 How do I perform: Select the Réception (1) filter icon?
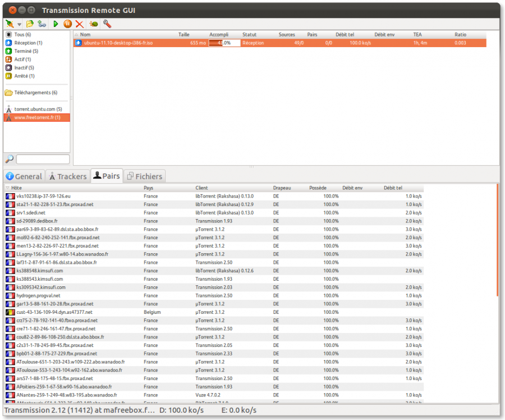pyautogui.click(x=8, y=43)
